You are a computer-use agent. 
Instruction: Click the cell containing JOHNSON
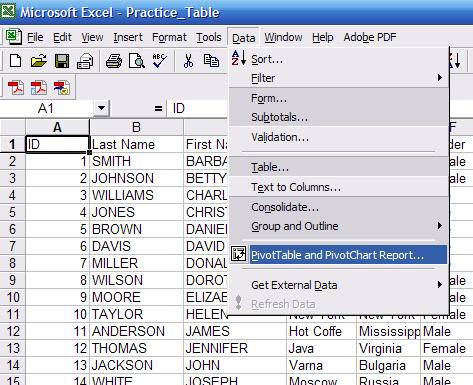136,178
